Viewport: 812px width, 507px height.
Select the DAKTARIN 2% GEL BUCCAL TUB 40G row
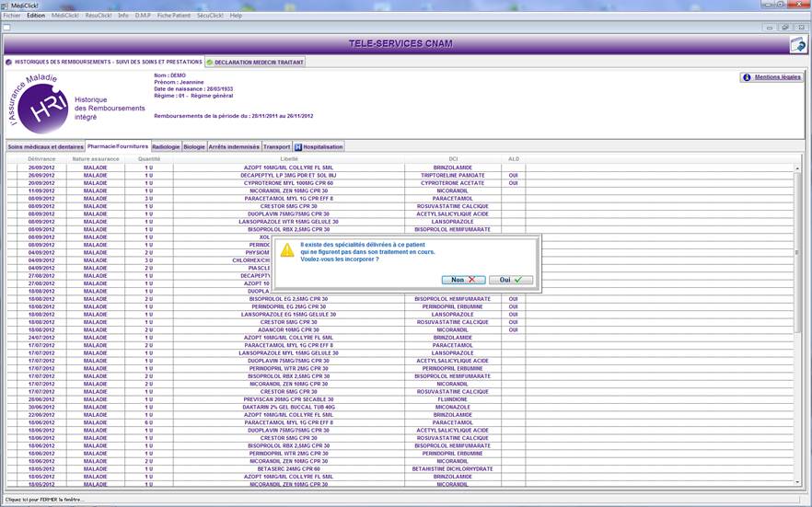[400, 407]
